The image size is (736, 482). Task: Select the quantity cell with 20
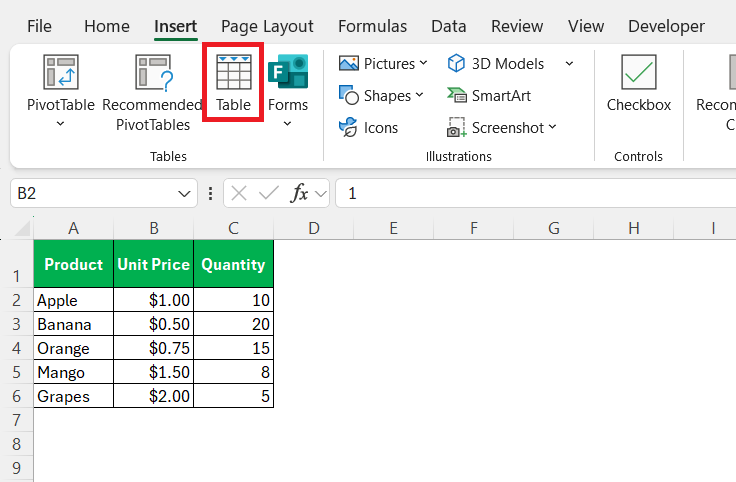click(233, 324)
